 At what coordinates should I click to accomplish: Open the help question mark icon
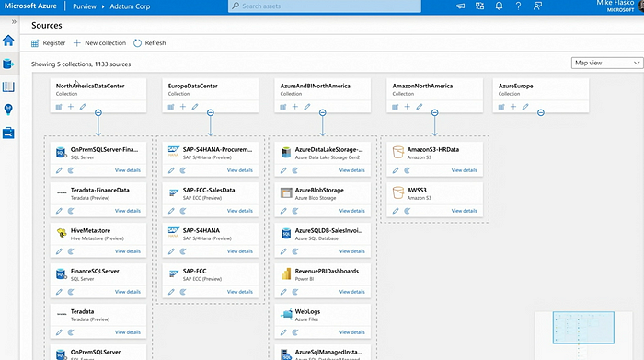point(518,6)
